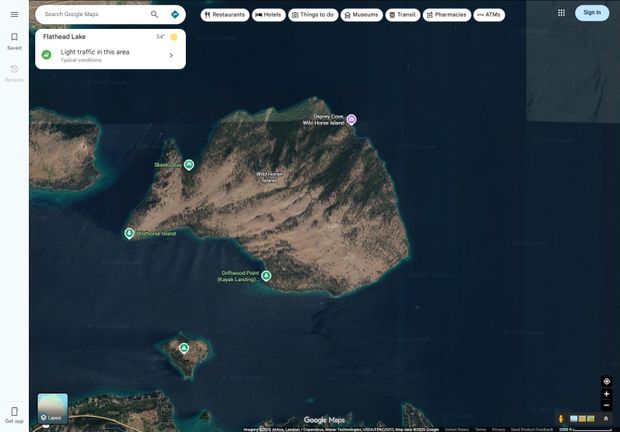The height and width of the screenshot is (432, 620).
Task: Click Send Product Feedback link
Action: (x=532, y=429)
